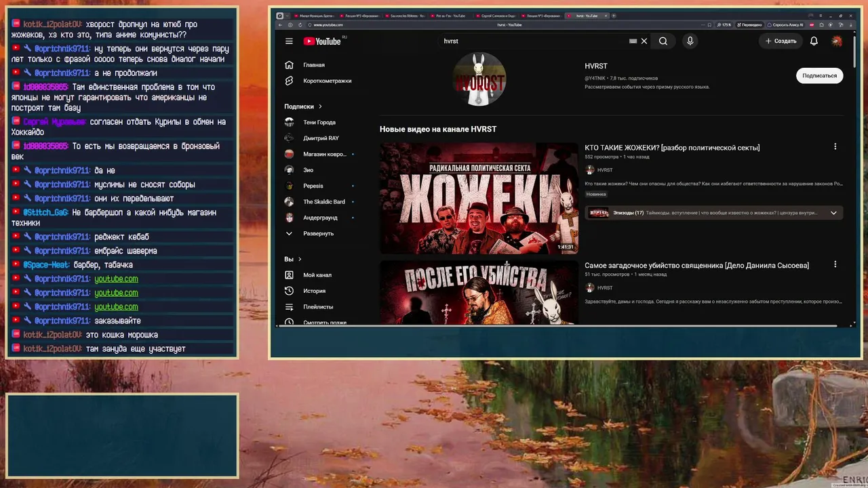
Task: Start voice search with the microphone
Action: (x=690, y=41)
